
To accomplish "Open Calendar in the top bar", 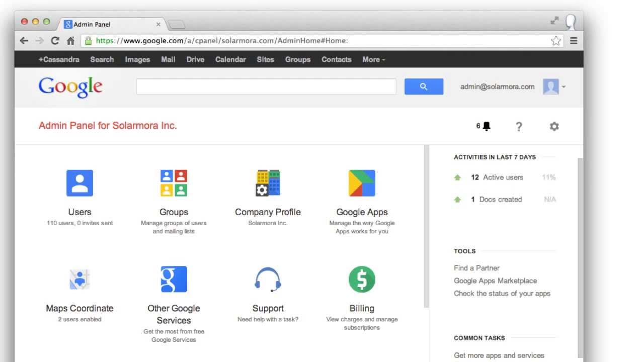I will click(x=230, y=59).
